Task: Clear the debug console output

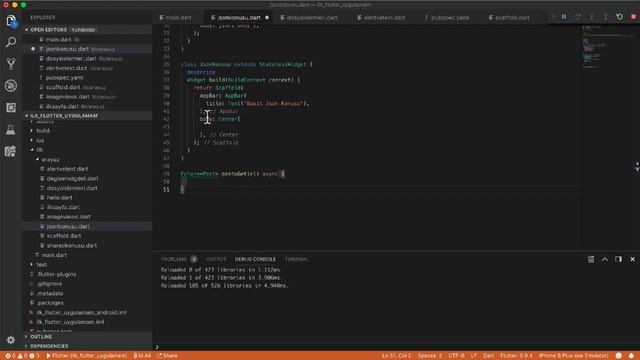Action: pyautogui.click(x=591, y=259)
